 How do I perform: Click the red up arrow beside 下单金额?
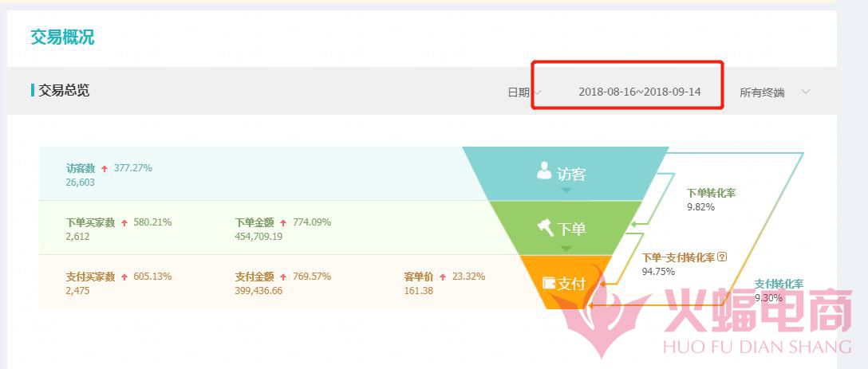tap(284, 223)
